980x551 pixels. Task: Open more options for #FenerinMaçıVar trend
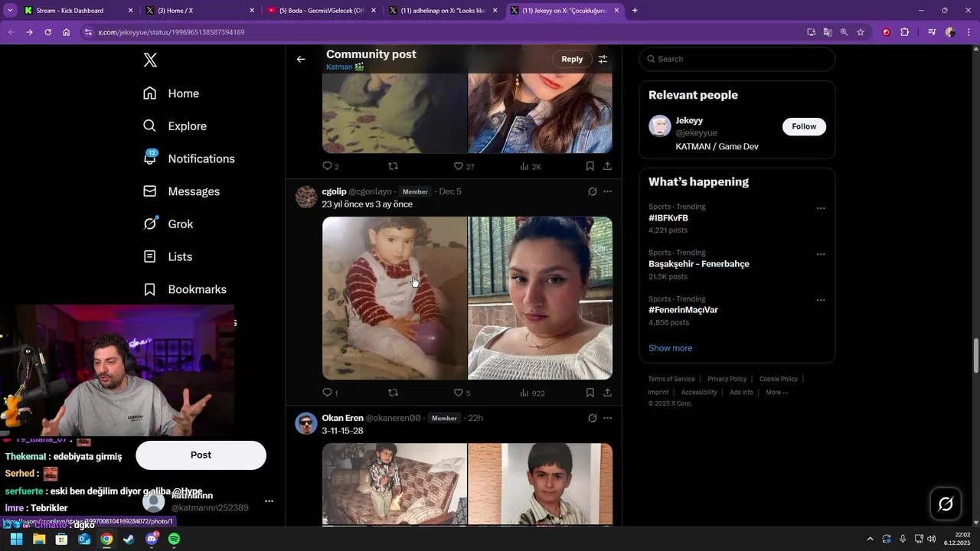[x=821, y=300]
